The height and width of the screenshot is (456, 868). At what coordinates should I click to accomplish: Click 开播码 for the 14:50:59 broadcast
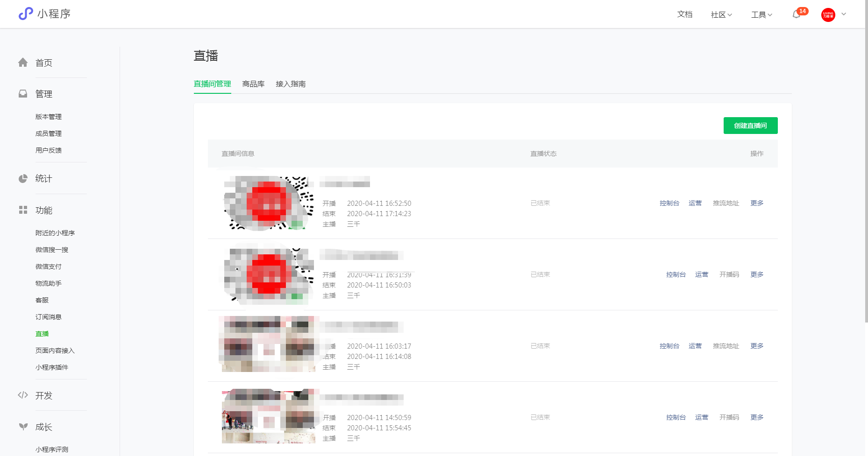click(729, 417)
